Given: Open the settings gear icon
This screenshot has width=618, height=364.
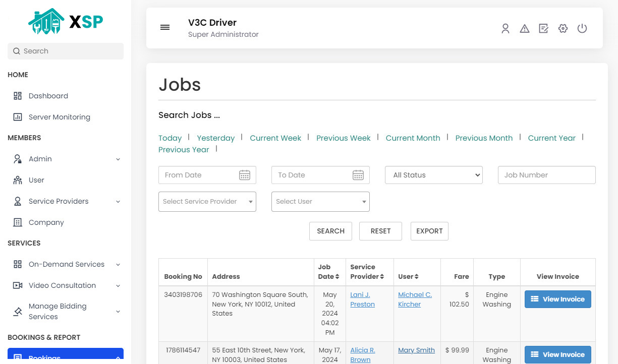Looking at the screenshot, I should 563,29.
